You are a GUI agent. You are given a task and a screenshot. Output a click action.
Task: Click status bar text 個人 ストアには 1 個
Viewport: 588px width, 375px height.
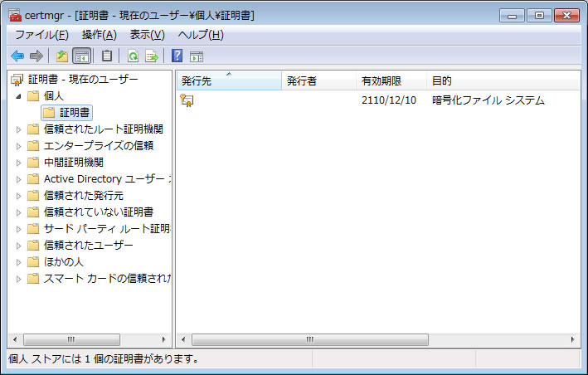point(104,359)
